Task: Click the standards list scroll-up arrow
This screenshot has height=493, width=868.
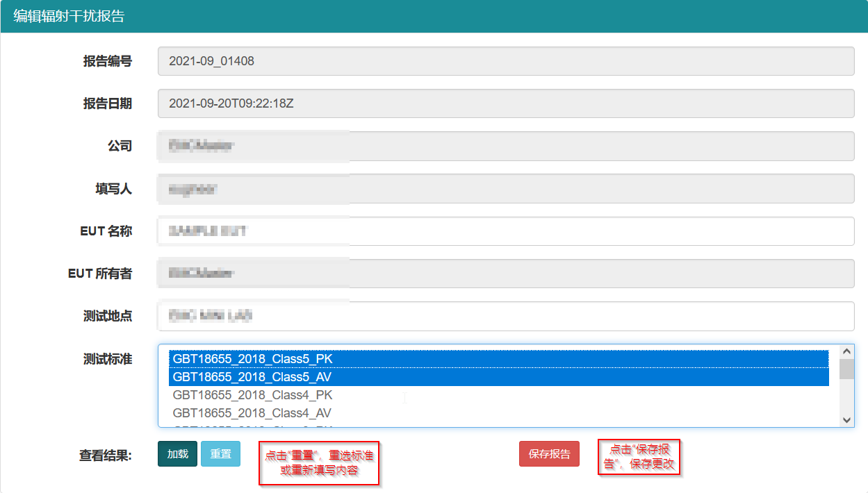Action: [x=846, y=351]
